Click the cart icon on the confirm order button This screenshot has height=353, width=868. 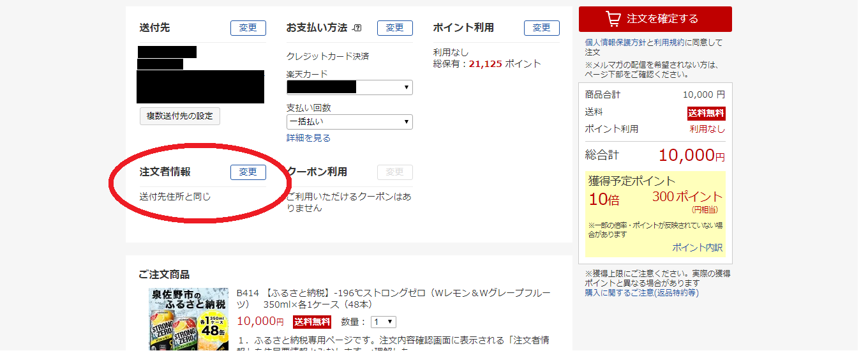point(613,19)
